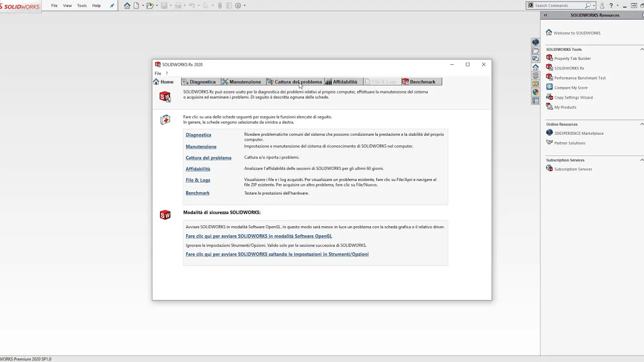Click the user login icon

[x=602, y=6]
